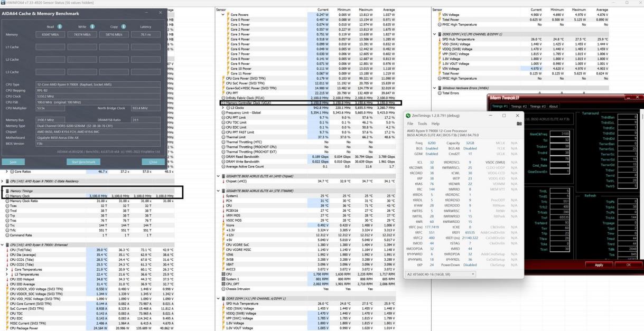
Task: Expand the Core Ratios row
Action: (x=6, y=172)
